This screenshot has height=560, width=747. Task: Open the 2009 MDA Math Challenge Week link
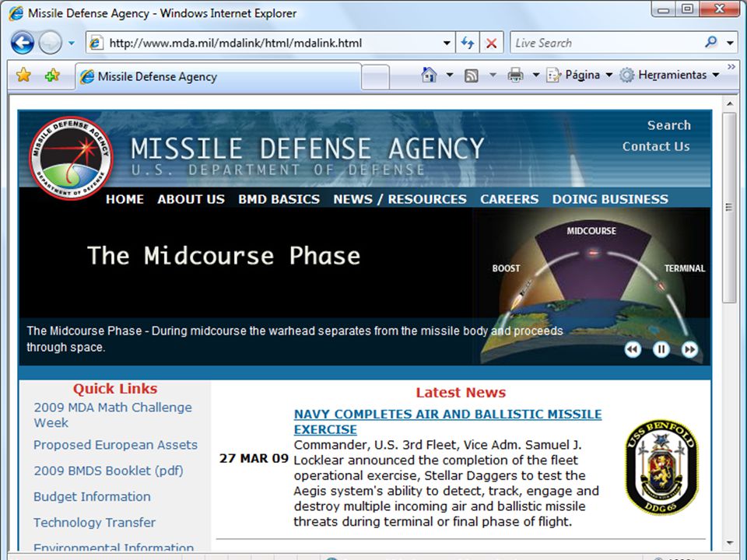tap(112, 415)
